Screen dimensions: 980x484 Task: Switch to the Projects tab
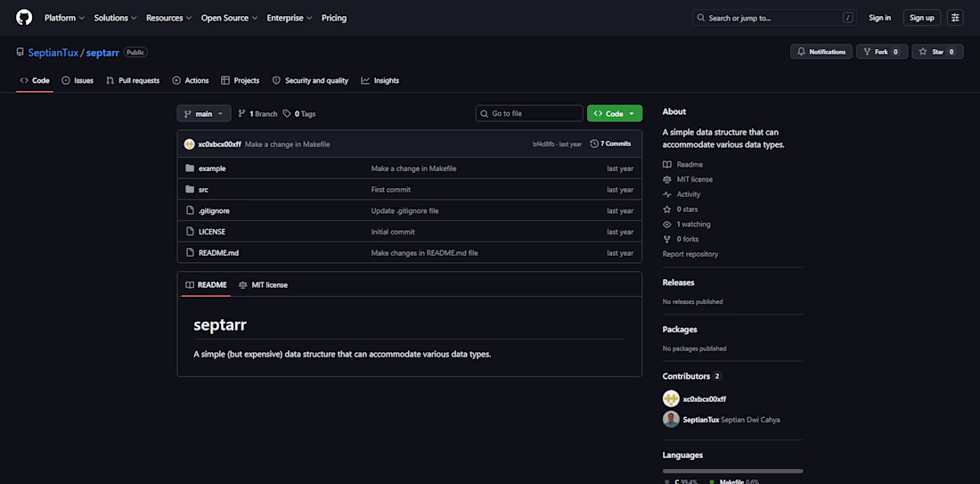pyautogui.click(x=240, y=80)
